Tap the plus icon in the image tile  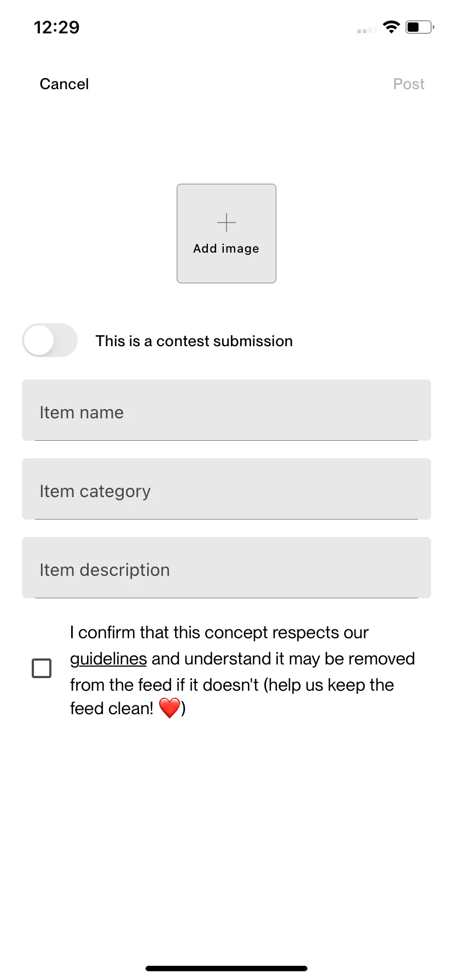[x=226, y=223]
